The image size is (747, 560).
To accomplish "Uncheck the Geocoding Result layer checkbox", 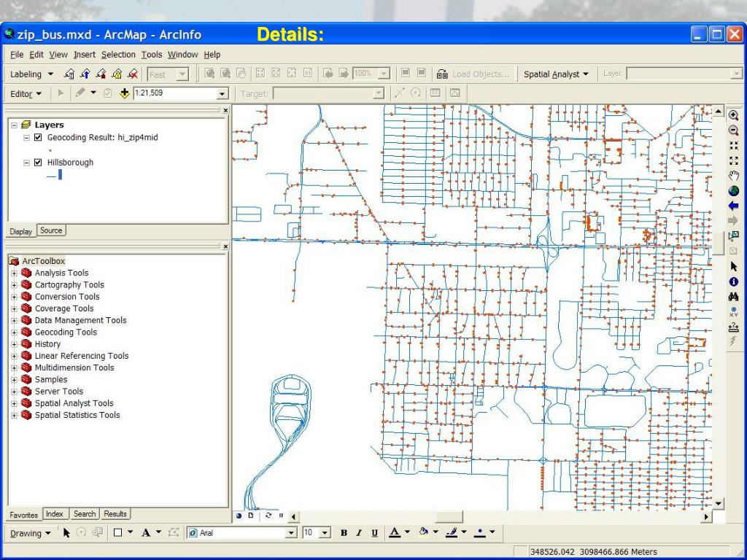I will (39, 138).
